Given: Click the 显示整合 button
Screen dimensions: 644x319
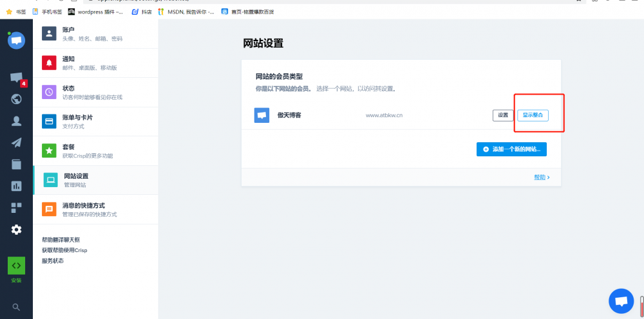Looking at the screenshot, I should 533,116.
